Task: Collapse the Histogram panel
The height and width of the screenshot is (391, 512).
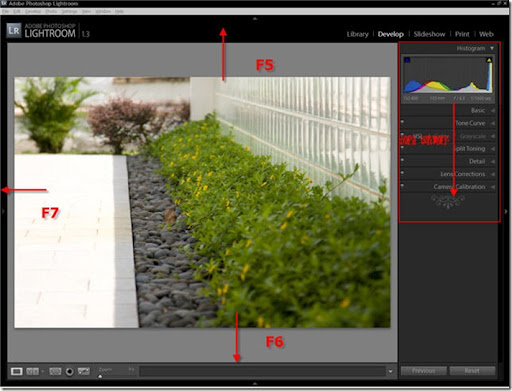Action: click(492, 48)
